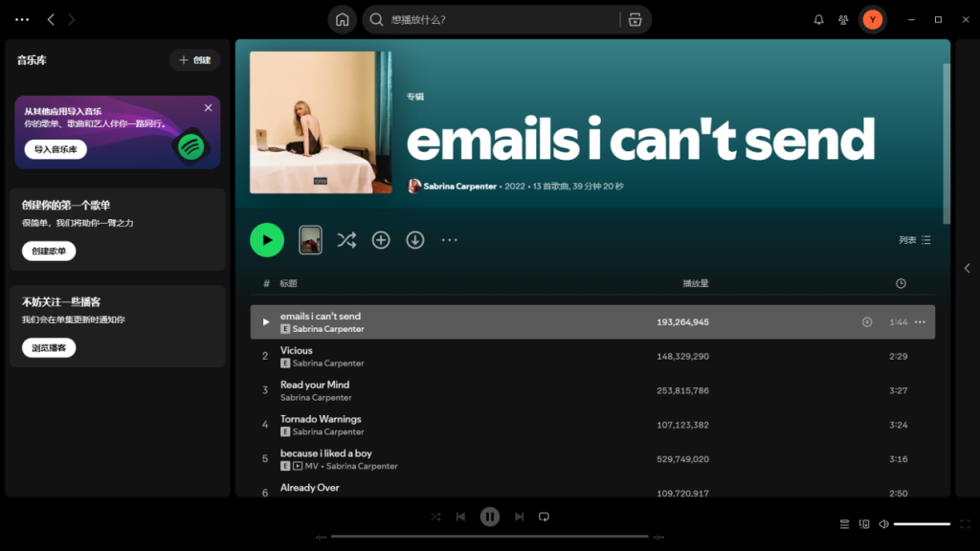
Task: Click the duration clock column header
Action: coord(901,283)
